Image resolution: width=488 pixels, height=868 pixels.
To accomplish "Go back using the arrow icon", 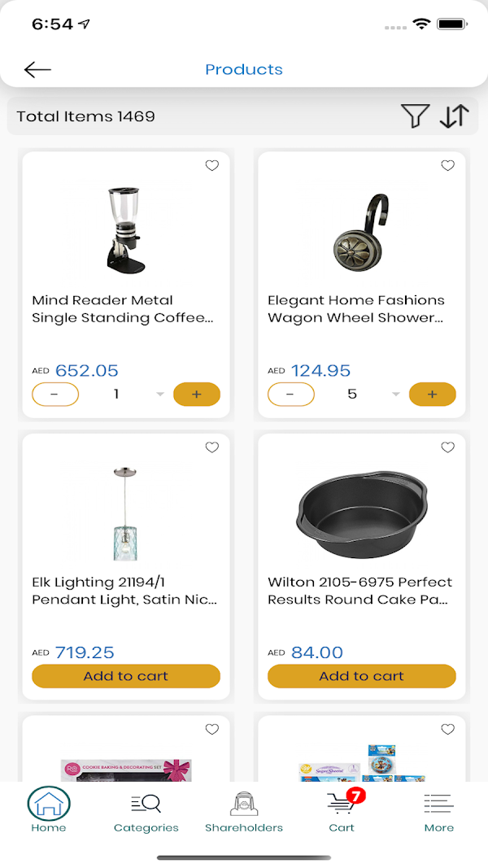I will click(x=37, y=70).
